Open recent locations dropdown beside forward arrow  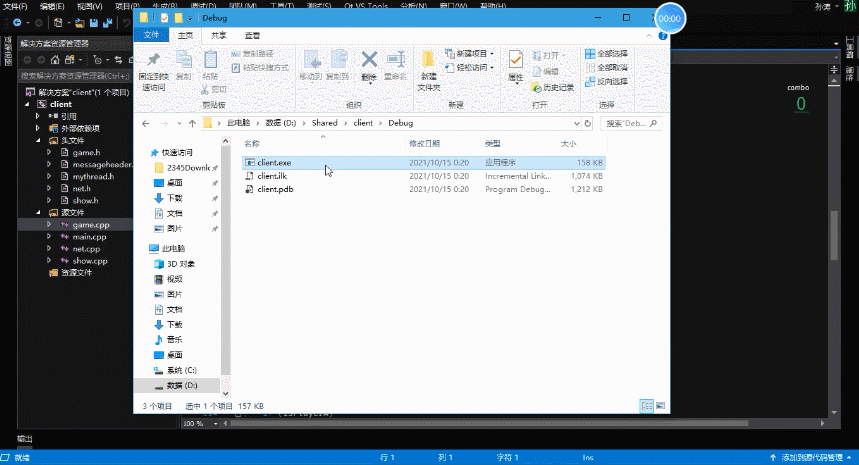(x=179, y=124)
